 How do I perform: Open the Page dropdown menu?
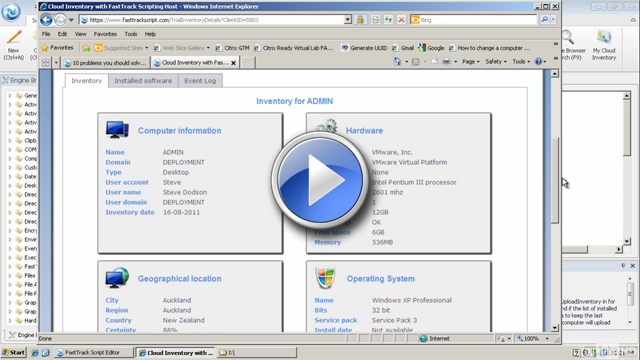(x=471, y=62)
